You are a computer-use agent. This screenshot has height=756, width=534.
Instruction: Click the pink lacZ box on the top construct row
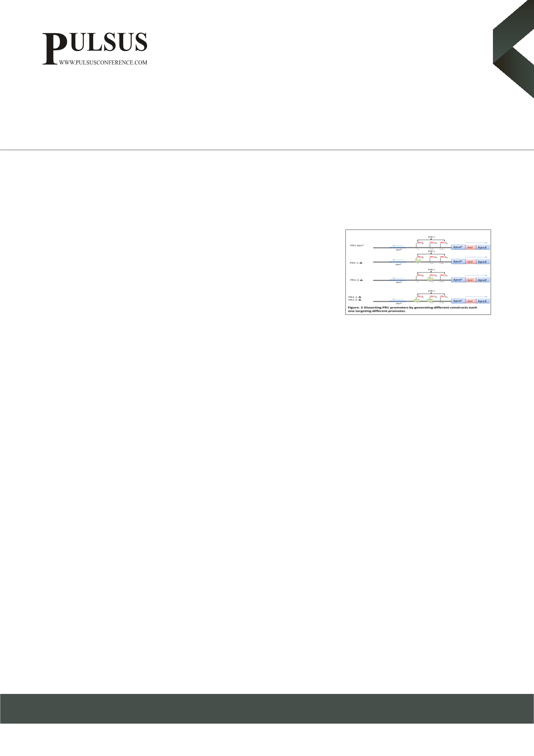click(470, 247)
